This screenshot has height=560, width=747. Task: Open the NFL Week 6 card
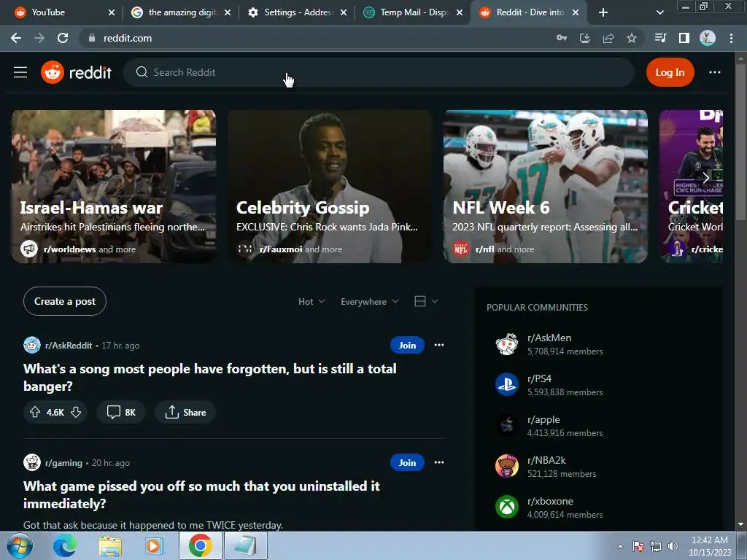(x=546, y=186)
